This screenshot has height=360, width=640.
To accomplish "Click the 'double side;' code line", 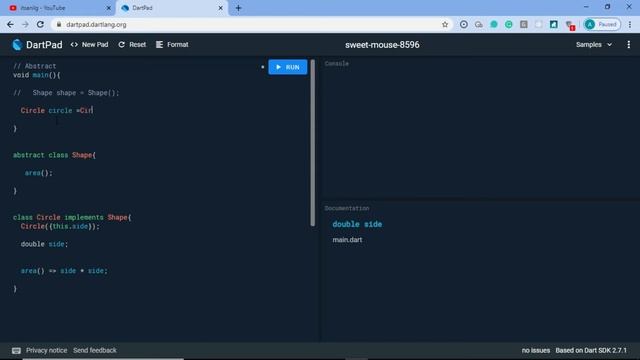I will tap(44, 244).
